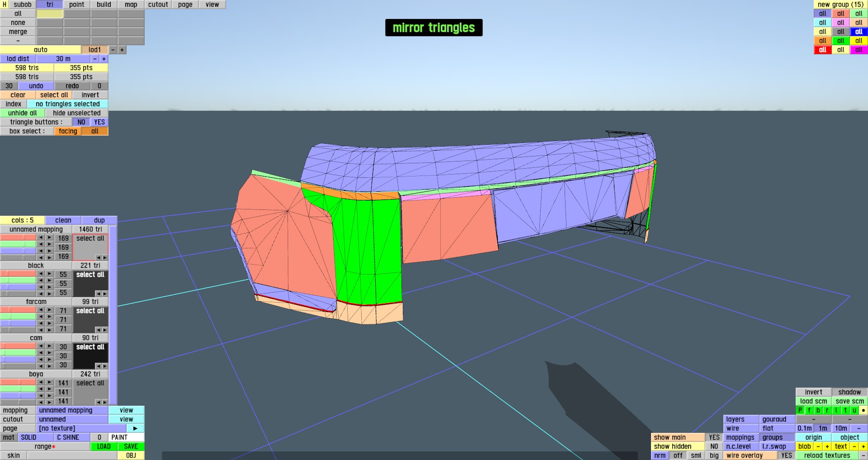Screen dimensions: 868x460
Task: Click the reload textures button
Action: click(827, 455)
